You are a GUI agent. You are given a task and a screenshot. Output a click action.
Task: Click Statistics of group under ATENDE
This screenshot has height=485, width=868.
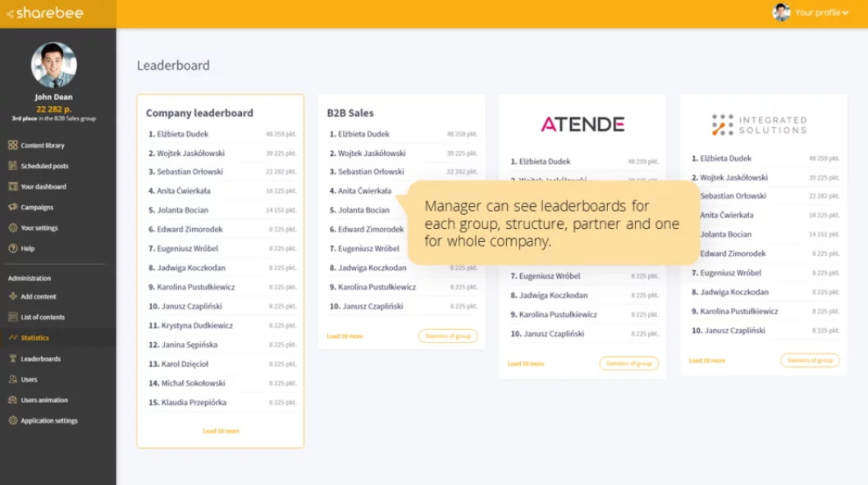click(628, 362)
